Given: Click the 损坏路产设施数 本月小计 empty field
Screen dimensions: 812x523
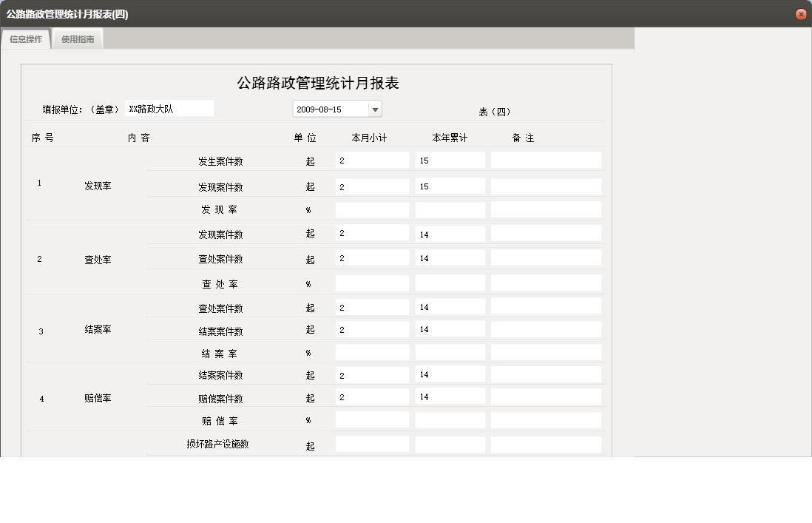Looking at the screenshot, I should coord(371,444).
